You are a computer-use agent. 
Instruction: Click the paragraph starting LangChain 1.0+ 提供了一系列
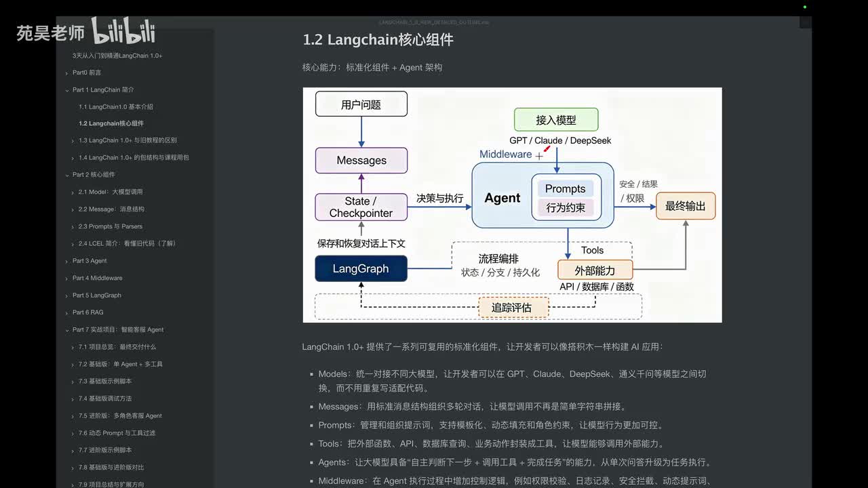[482, 347]
